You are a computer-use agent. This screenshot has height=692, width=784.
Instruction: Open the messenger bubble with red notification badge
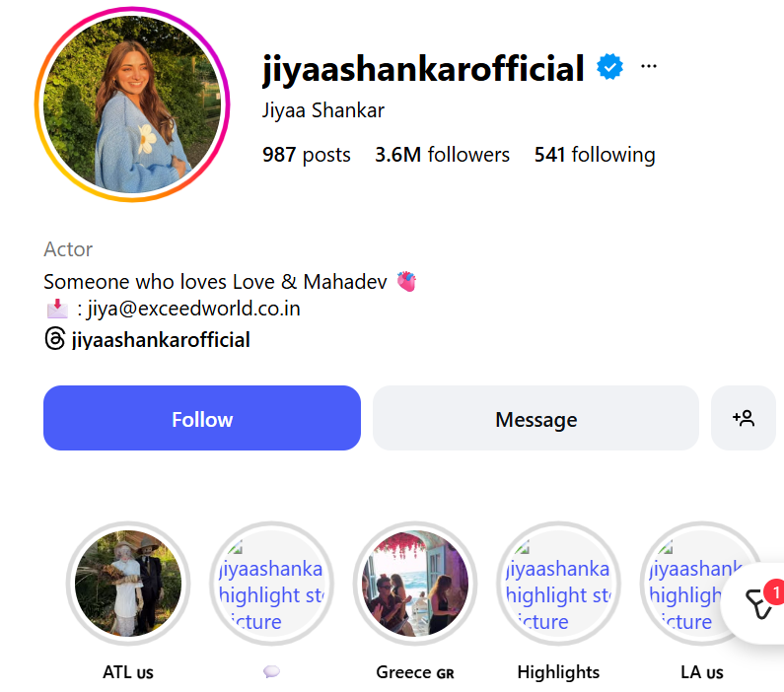point(758,603)
